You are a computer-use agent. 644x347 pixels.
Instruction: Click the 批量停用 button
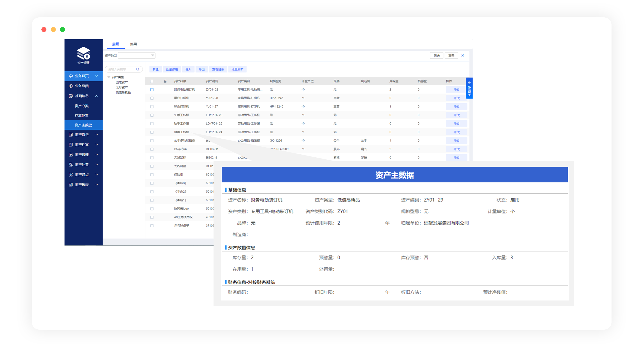pyautogui.click(x=172, y=70)
